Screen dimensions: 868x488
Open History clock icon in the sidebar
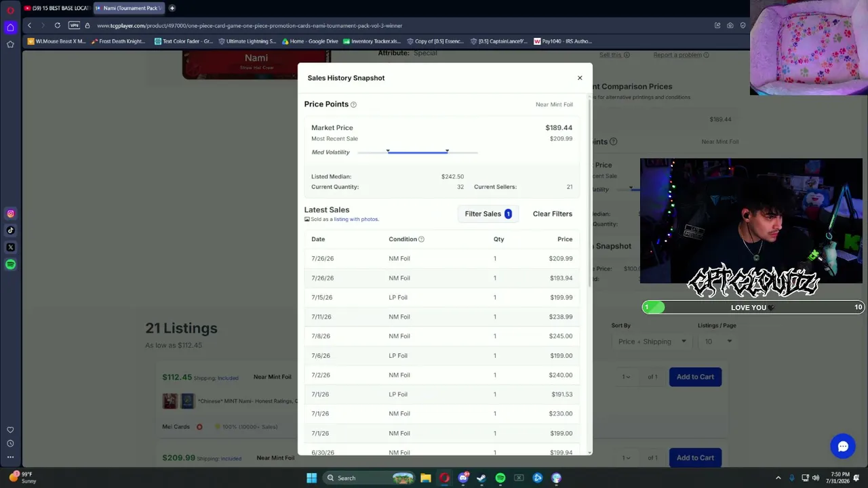pyautogui.click(x=10, y=443)
